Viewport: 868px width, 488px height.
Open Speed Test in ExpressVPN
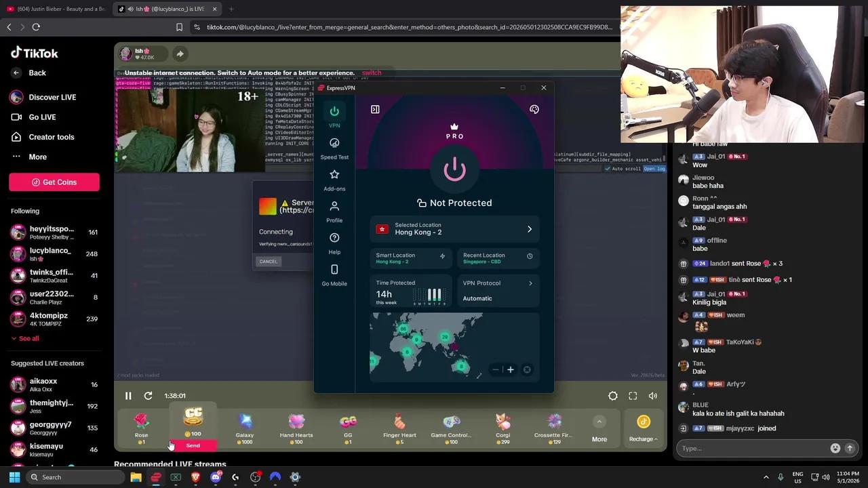tap(334, 148)
